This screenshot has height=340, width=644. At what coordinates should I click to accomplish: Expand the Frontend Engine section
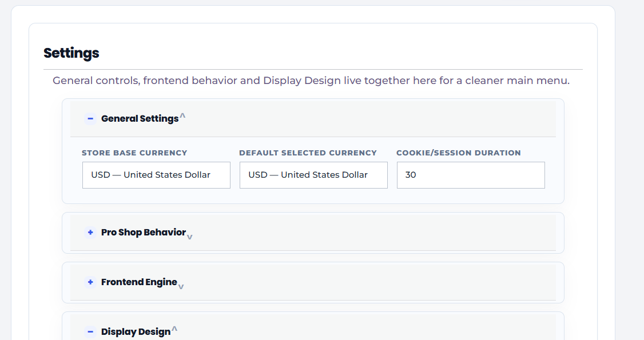click(313, 282)
